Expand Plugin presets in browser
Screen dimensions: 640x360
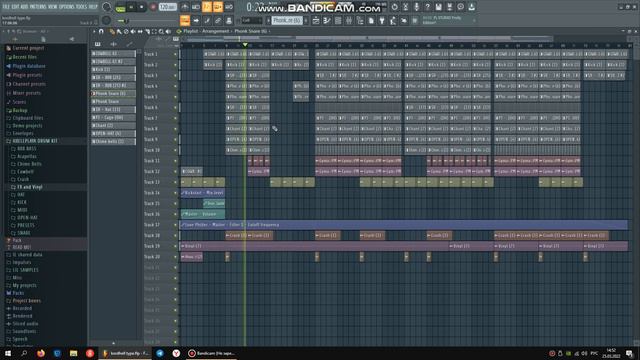(27, 75)
